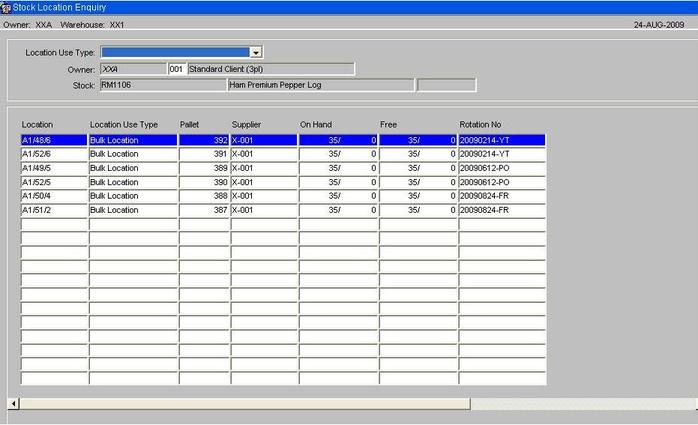Click the Standard Client (3pl) field
This screenshot has width=698, height=425.
pyautogui.click(x=271, y=69)
